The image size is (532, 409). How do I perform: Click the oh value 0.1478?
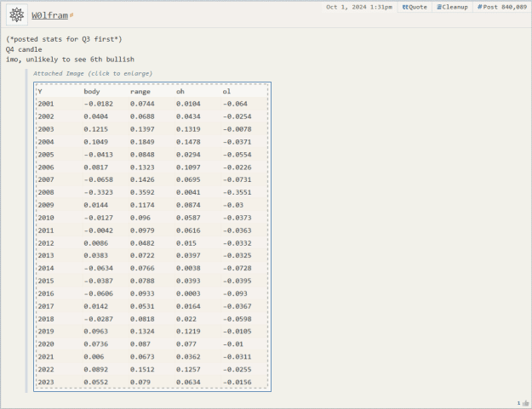[x=188, y=142]
